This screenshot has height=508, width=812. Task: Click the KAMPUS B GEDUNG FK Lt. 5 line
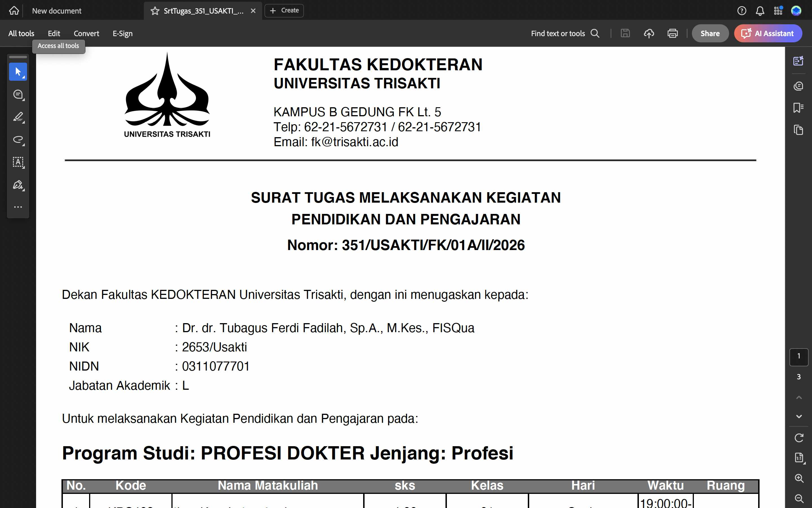pos(357,112)
